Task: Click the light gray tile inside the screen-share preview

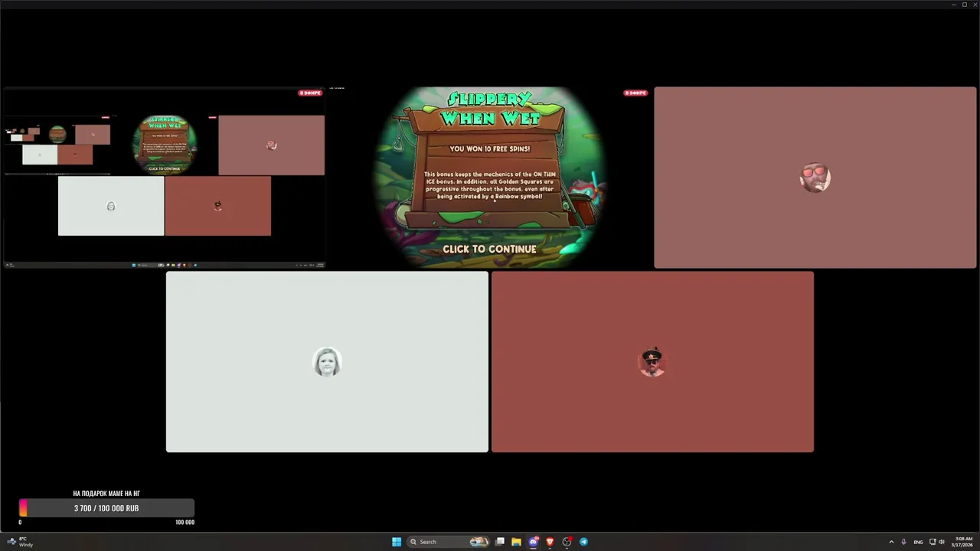Action: pyautogui.click(x=111, y=206)
